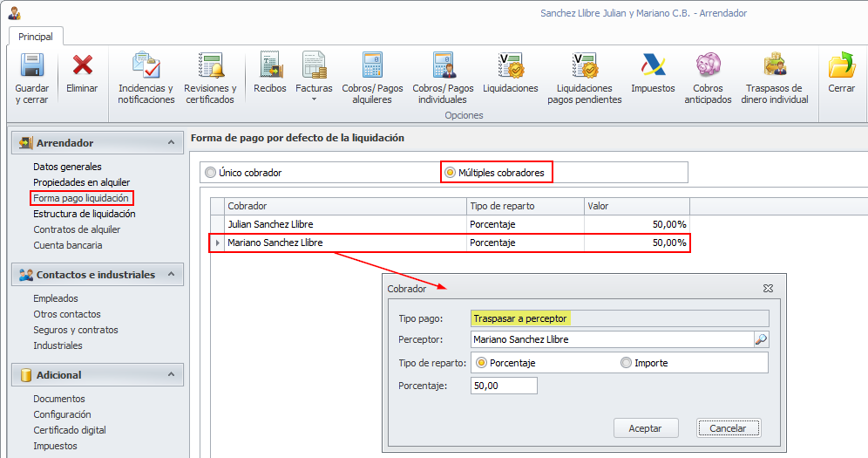868x458 pixels.
Task: Select the Mariano Sanchez Llibre cell
Action: pos(345,243)
